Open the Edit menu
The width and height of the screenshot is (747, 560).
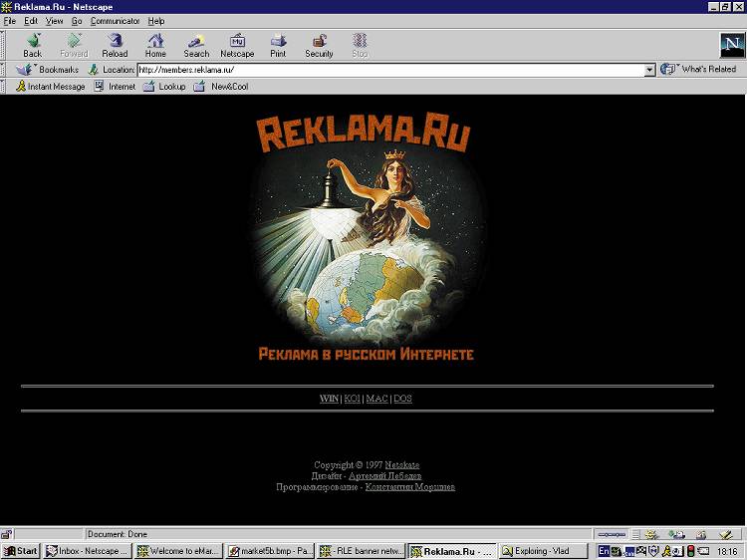point(31,21)
